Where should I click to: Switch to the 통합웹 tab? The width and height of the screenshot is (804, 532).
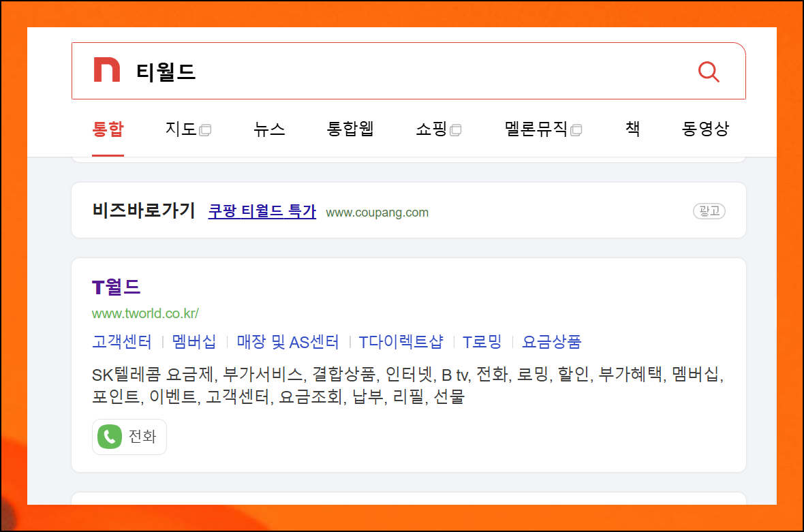click(x=350, y=129)
